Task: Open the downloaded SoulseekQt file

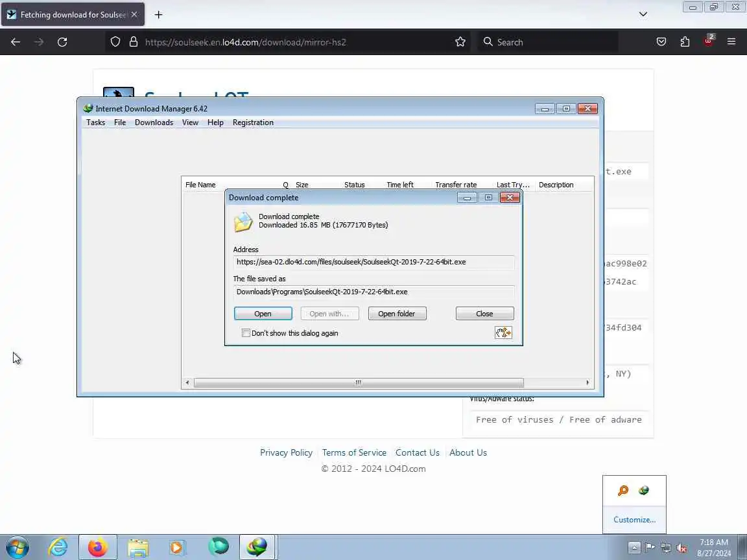Action: (x=263, y=313)
